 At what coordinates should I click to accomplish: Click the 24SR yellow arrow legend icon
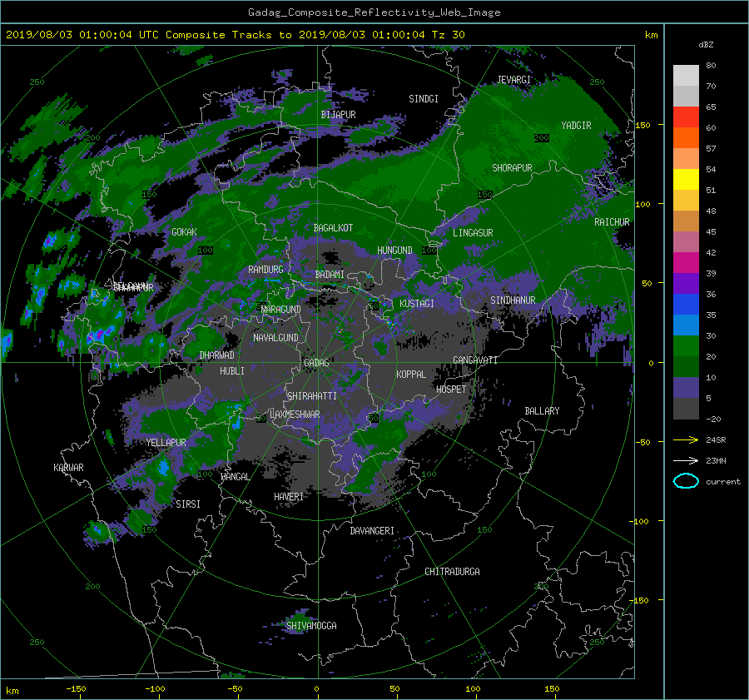click(686, 439)
